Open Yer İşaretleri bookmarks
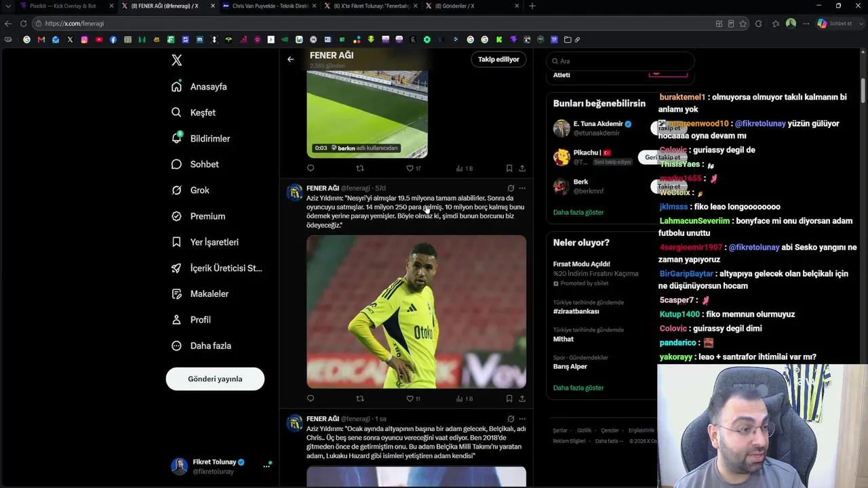Screen dimensions: 868x488 coord(205,242)
